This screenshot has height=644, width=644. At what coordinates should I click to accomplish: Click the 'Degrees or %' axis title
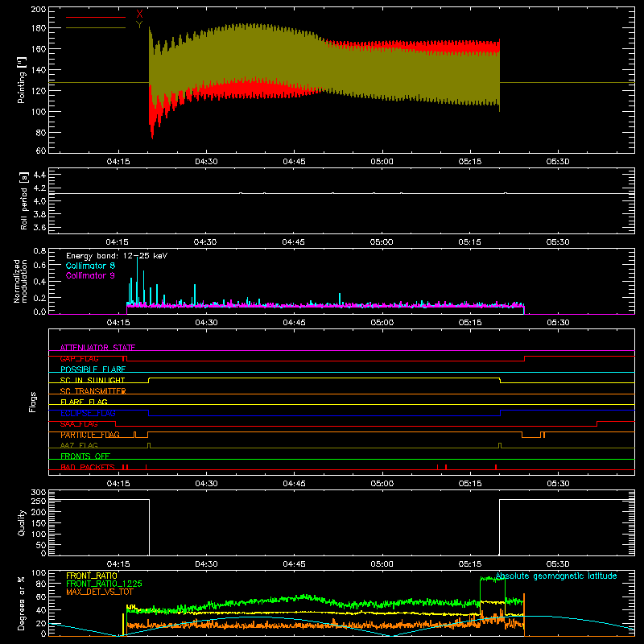click(x=22, y=603)
